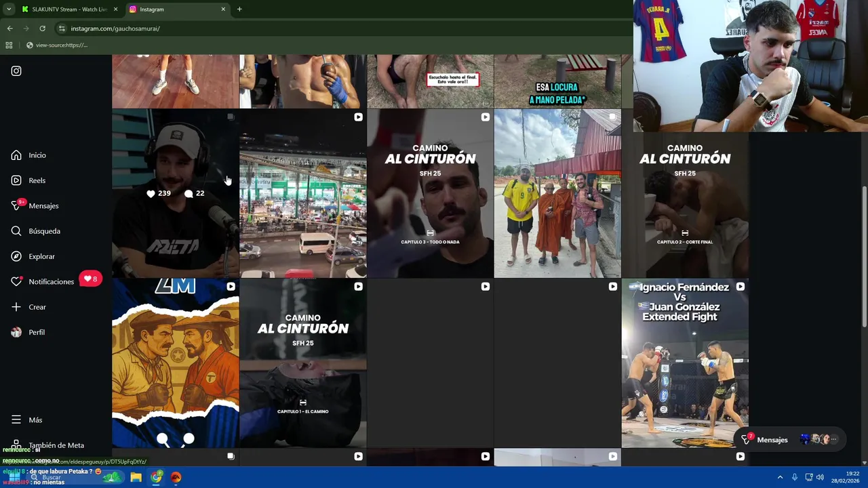Click the site info icon in address bar
Viewport: 868px width, 488px height.
tap(62, 28)
